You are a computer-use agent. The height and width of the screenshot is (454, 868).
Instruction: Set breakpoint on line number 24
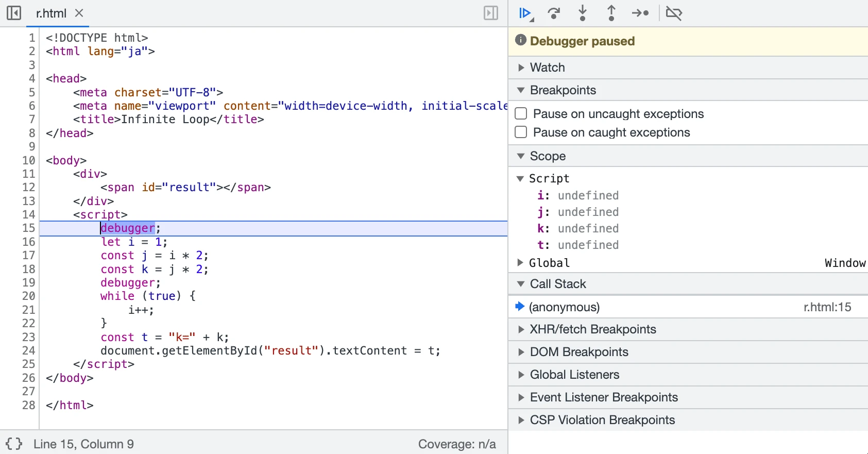tap(29, 350)
